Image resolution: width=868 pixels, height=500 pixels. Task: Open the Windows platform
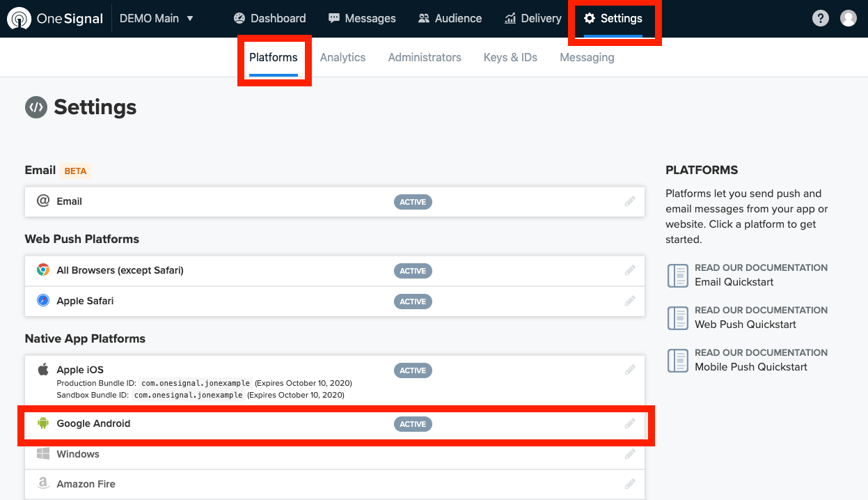pyautogui.click(x=335, y=454)
